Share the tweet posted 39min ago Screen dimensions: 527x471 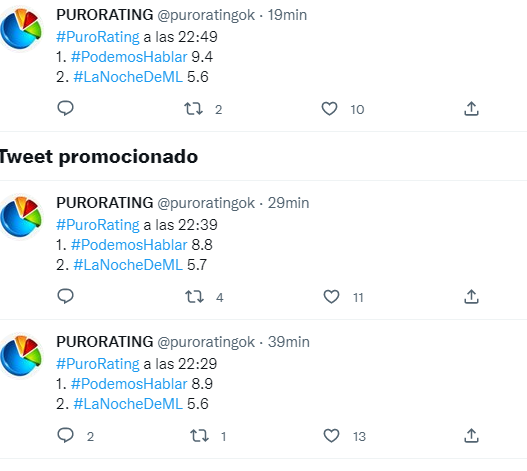point(471,436)
